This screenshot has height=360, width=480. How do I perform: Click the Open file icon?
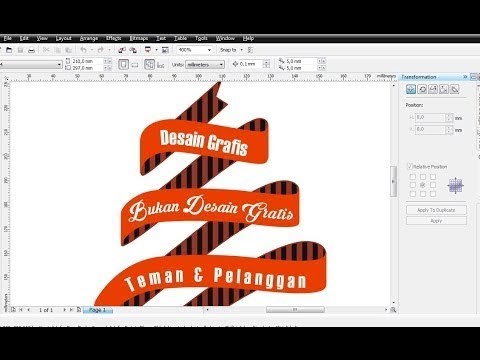click(9, 50)
